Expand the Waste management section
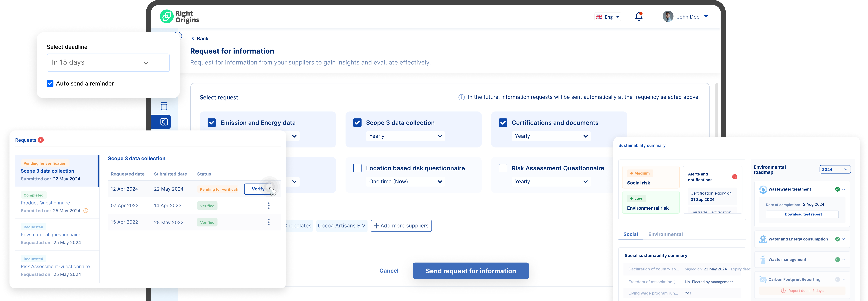 [x=843, y=260]
